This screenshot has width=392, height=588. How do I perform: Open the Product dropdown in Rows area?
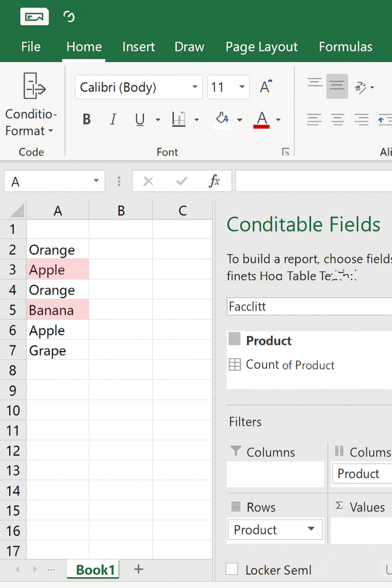(311, 529)
